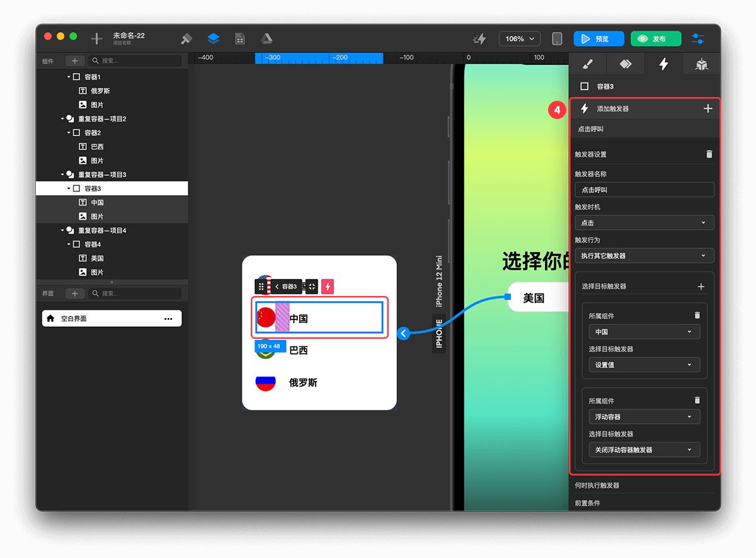The image size is (756, 558).
Task: Select 图片 layer under 容器3
Action: click(x=97, y=217)
